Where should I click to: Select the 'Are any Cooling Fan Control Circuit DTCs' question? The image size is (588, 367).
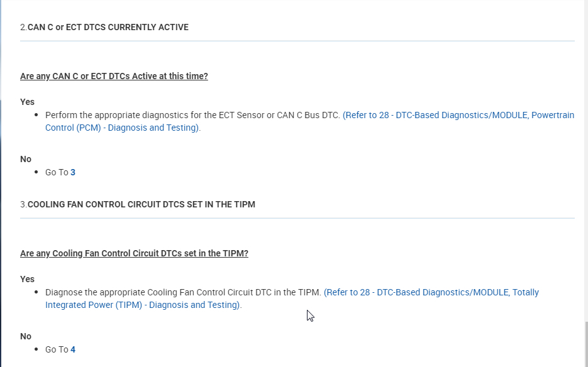click(134, 253)
